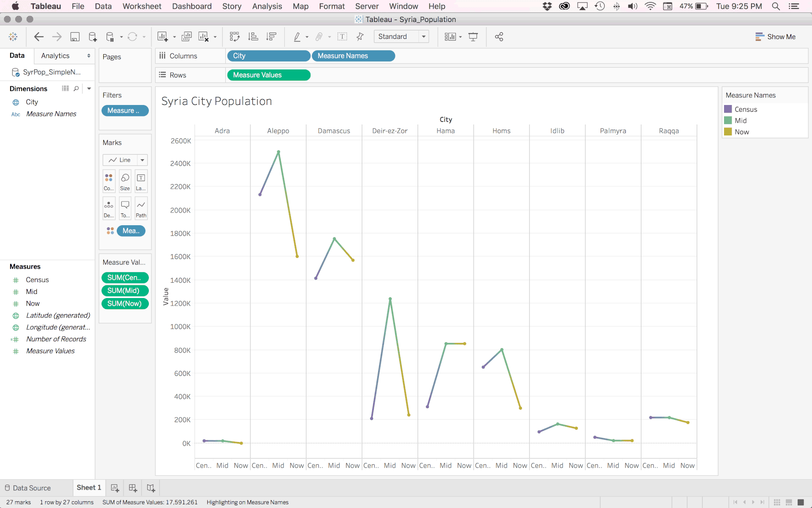
Task: Select the Latitude (generated) measure
Action: [x=58, y=315]
